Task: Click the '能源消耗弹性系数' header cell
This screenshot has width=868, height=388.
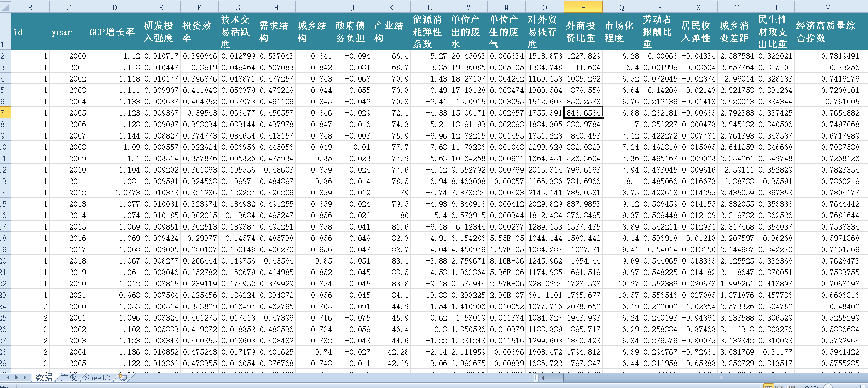Action: tap(430, 31)
